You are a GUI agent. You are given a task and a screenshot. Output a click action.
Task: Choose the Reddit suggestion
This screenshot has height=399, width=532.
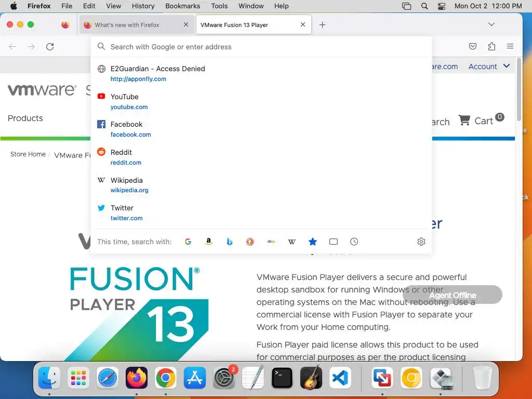tap(261, 157)
